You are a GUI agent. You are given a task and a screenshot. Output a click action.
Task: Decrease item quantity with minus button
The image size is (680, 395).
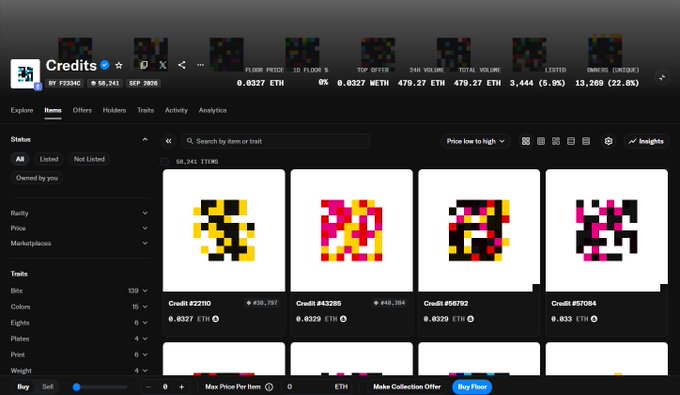(148, 387)
